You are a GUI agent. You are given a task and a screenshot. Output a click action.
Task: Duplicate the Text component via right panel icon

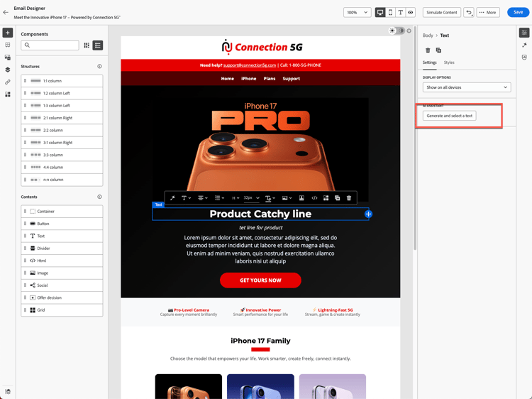438,50
